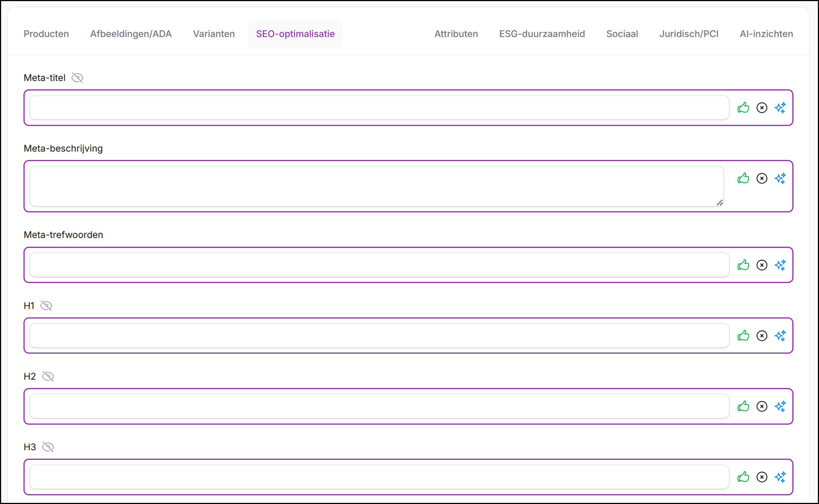Toggle the hidden-eye icon beside H3
This screenshot has width=819, height=504.
click(48, 447)
